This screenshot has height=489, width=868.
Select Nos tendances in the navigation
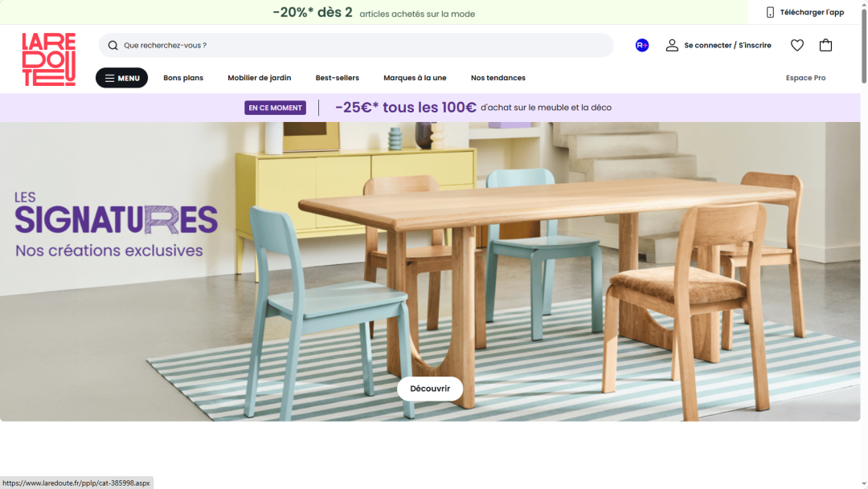pyautogui.click(x=498, y=78)
